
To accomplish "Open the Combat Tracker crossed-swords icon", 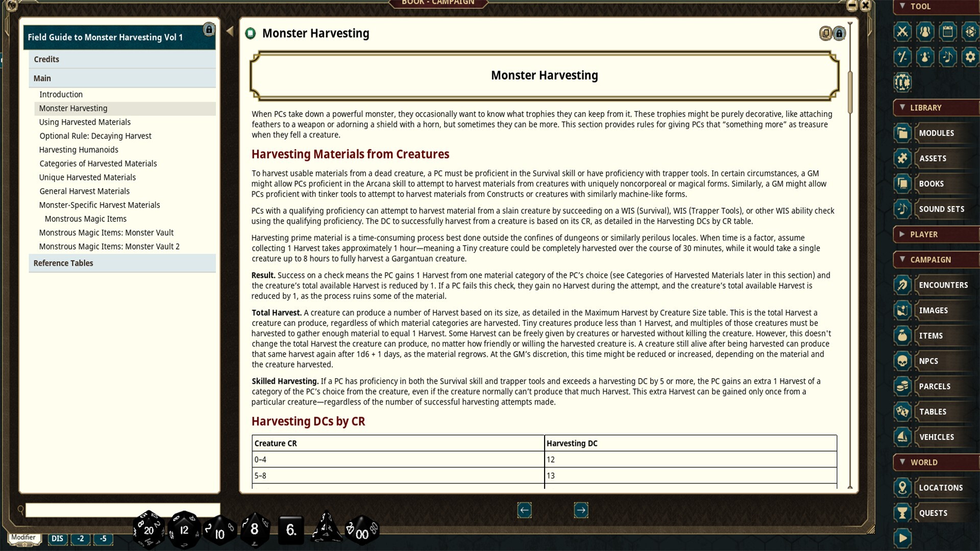I will coord(902,32).
